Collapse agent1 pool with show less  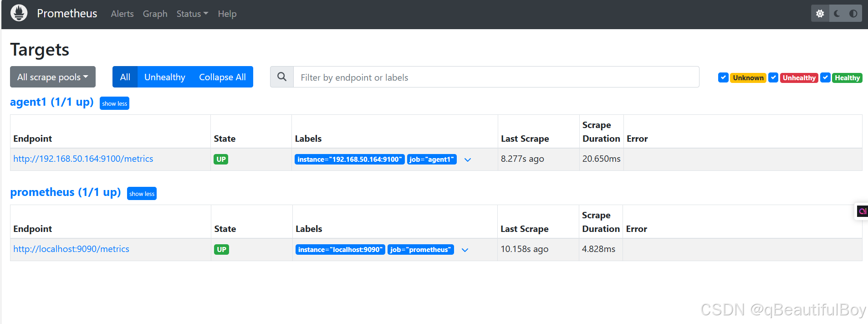pos(114,103)
